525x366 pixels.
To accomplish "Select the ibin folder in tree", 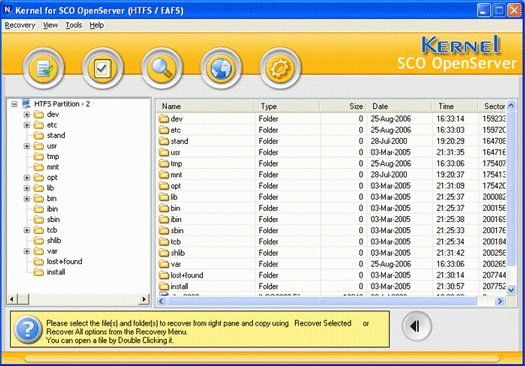I will 52,209.
